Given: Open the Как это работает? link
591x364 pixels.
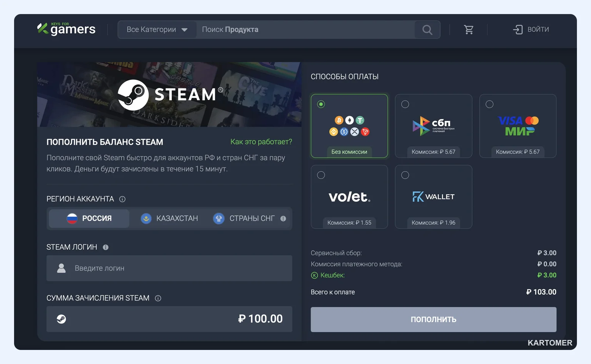Looking at the screenshot, I should point(261,142).
